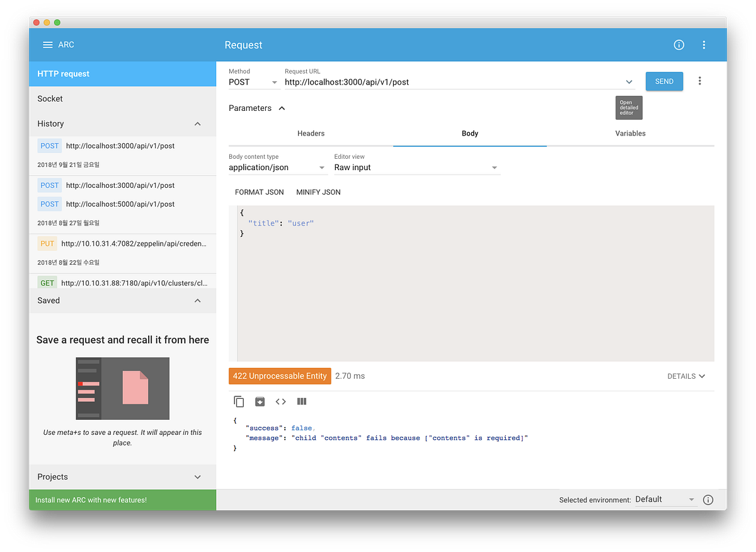Expand the DETAILS response section
Screen dimensions: 756x552
[x=685, y=376]
